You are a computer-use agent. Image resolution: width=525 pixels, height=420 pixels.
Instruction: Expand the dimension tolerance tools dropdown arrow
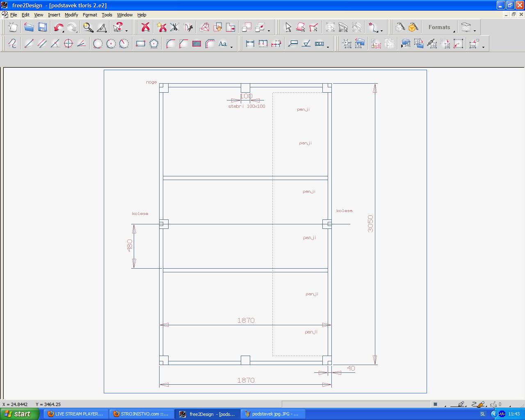click(x=328, y=46)
